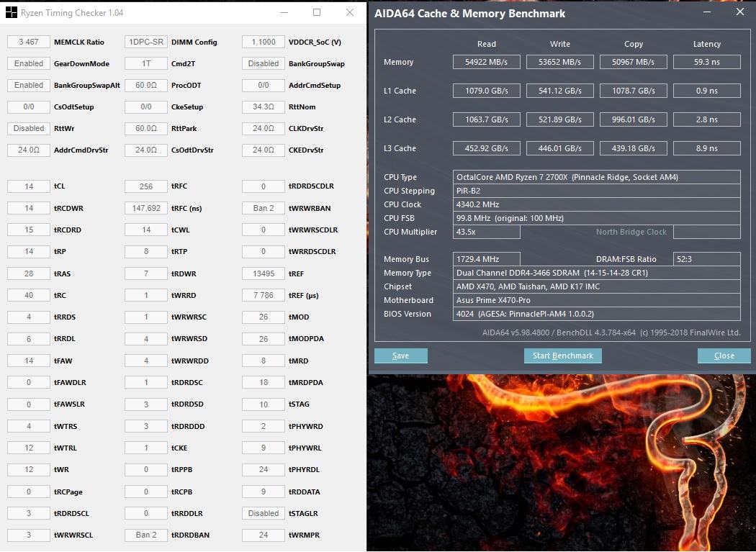Minimize the AIDA64 benchmark window
Screen dimensions: 756x552
click(707, 12)
